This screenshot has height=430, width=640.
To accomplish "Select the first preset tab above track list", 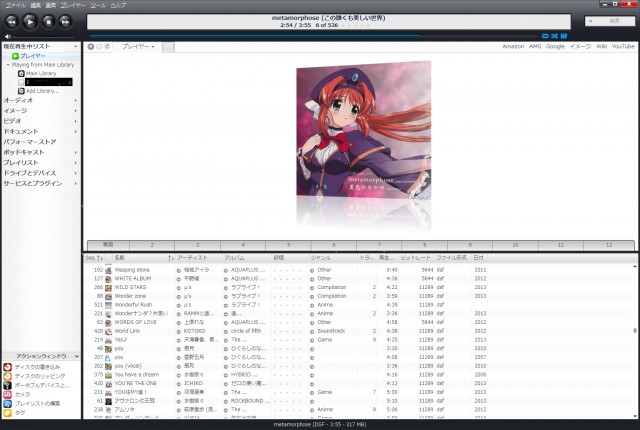I will tap(108, 245).
